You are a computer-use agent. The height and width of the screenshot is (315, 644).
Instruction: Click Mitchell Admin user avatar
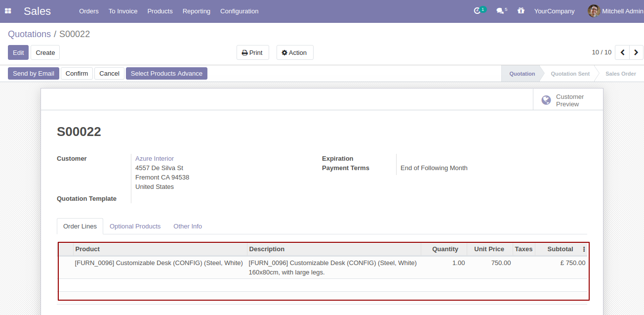(594, 11)
